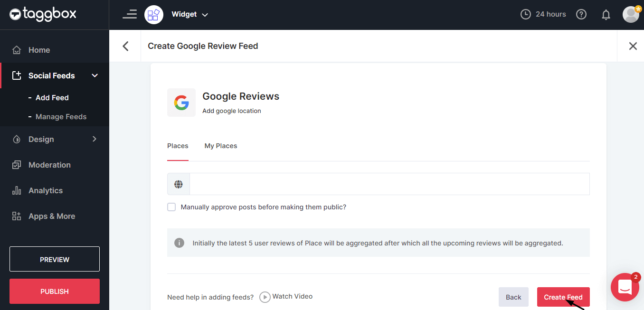Click the Create Feed button
The image size is (644, 310).
563,297
